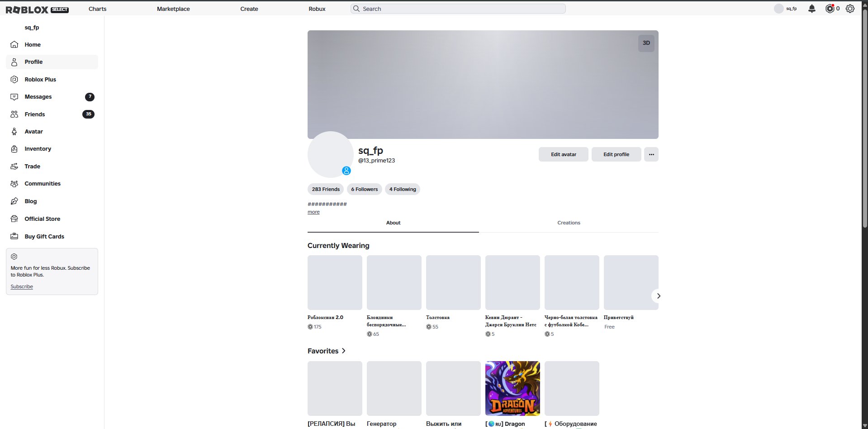This screenshot has height=429, width=868.
Task: Click the Friends request badge 35
Action: point(89,114)
